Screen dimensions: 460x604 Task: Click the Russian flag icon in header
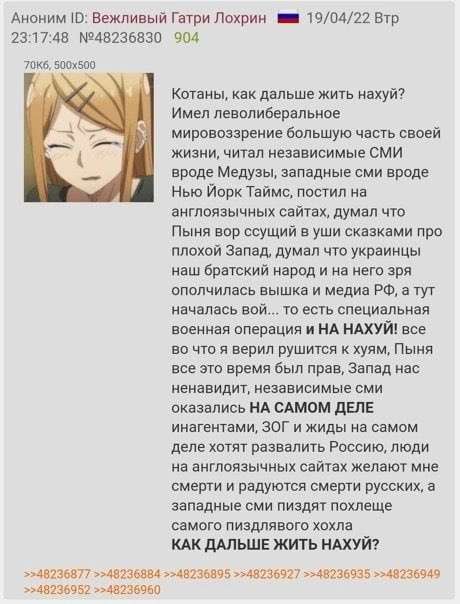[x=288, y=18]
